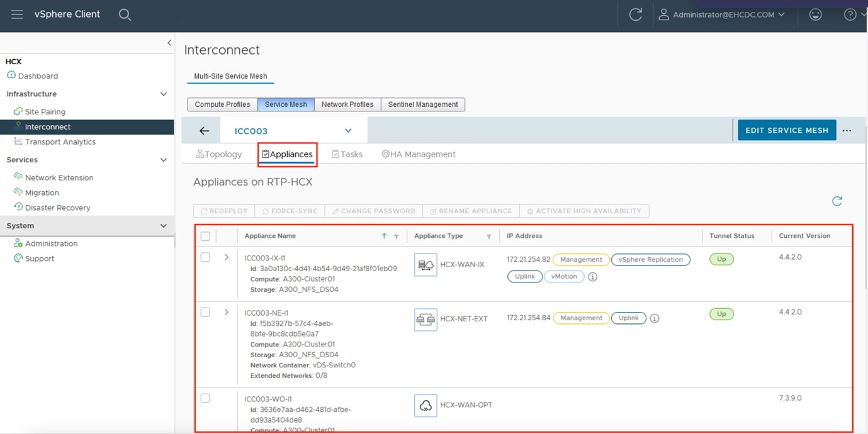Switch to the Topology tab
The height and width of the screenshot is (434, 868).
click(x=219, y=154)
